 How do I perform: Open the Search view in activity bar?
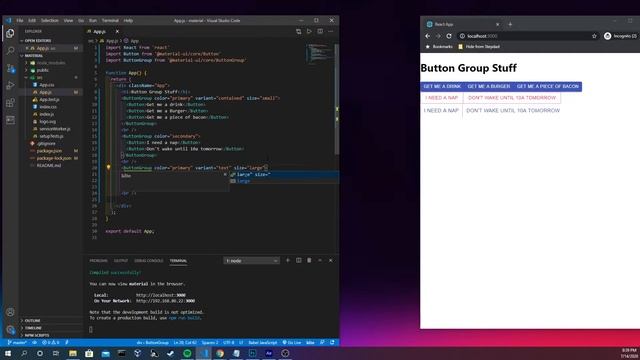(x=10, y=51)
